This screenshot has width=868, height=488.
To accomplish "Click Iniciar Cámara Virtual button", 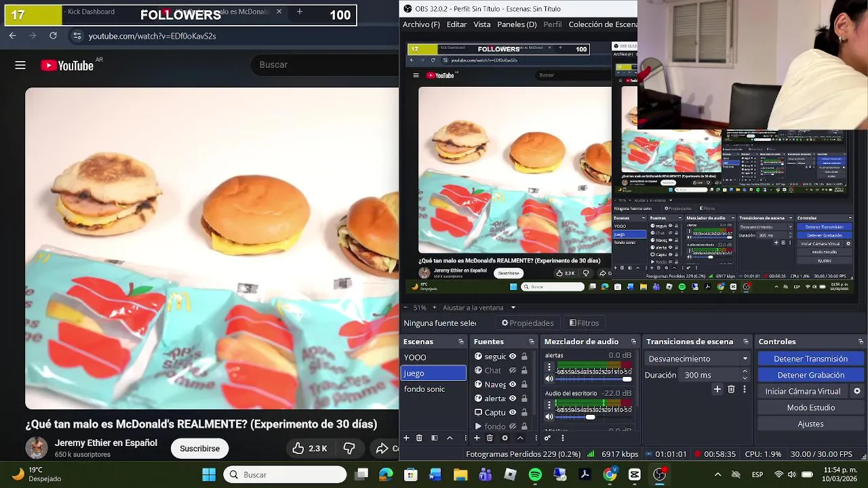I will 803,391.
